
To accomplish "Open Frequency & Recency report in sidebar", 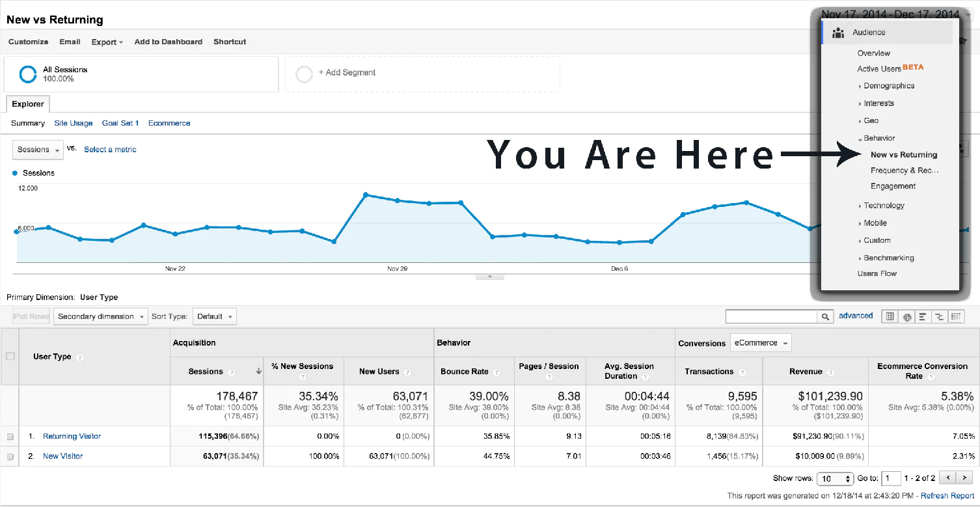I will tap(905, 171).
